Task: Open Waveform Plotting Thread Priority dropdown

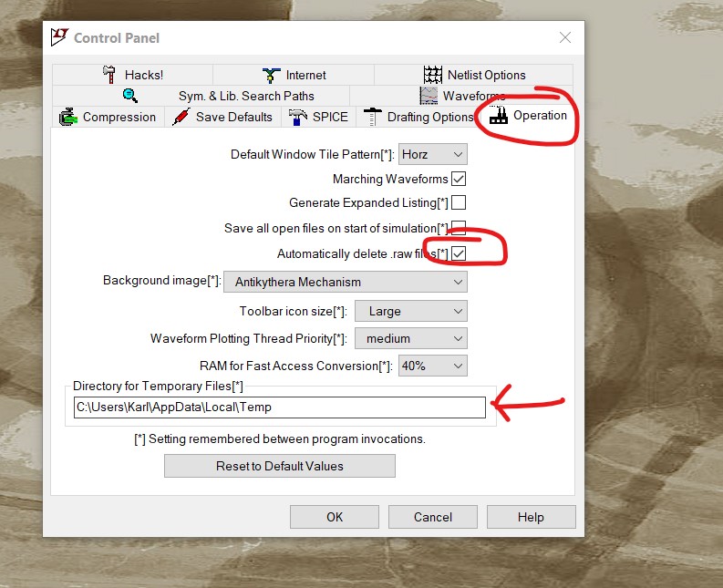Action: click(411, 338)
